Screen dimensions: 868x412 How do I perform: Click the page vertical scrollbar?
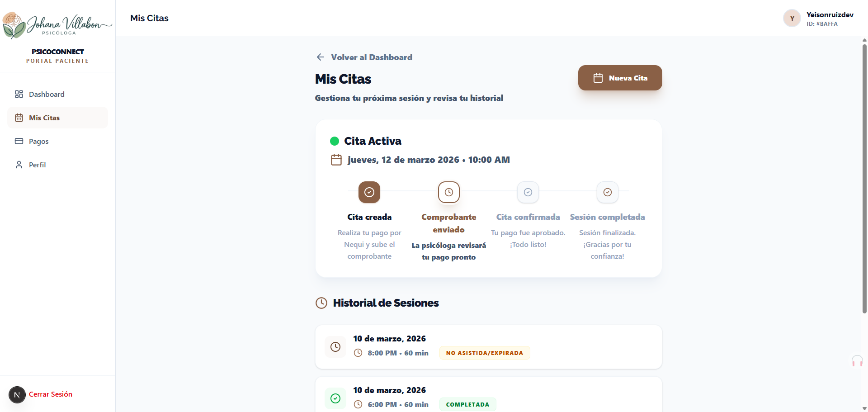tap(864, 181)
